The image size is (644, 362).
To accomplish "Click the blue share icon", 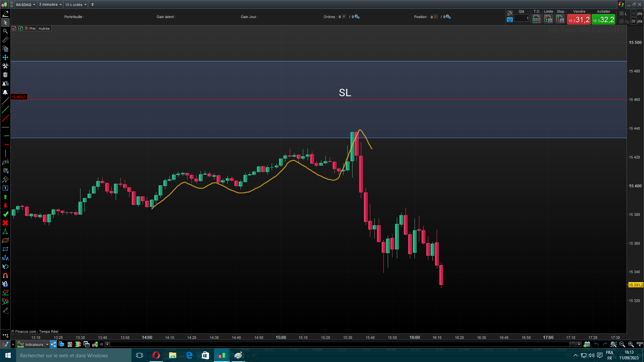I will click(x=54, y=344).
